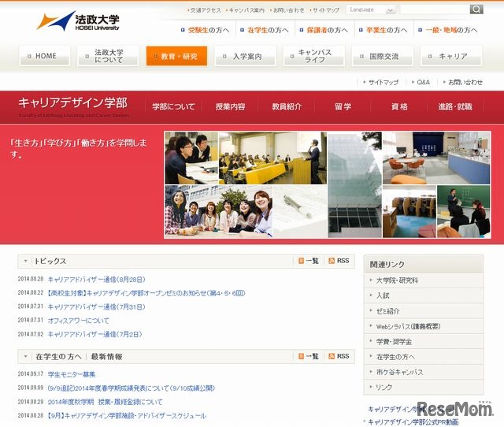Image resolution: width=504 pixels, height=427 pixels.
Task: Open キャリアアドバイザー通信(8月28日) topic
Action: (96, 280)
